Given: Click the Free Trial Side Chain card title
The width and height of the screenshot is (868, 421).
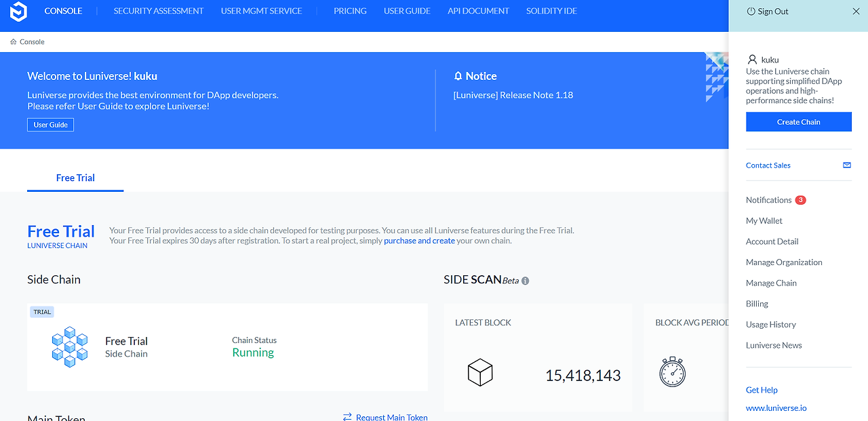Looking at the screenshot, I should [126, 341].
